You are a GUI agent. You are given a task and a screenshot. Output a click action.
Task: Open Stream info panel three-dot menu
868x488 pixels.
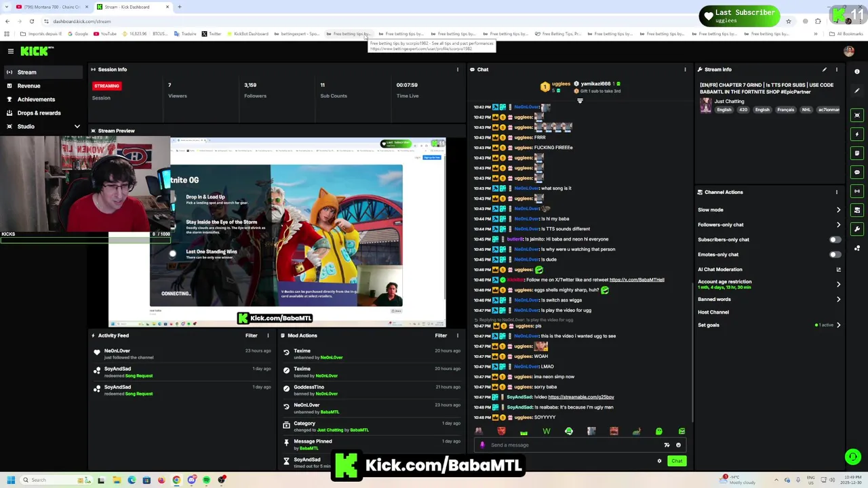pos(836,69)
